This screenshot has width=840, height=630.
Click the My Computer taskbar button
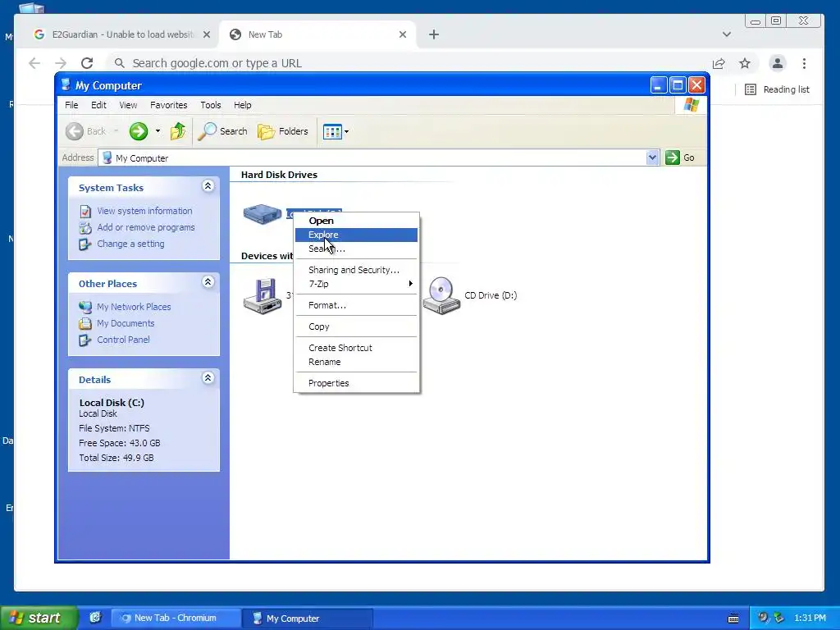[307, 619]
